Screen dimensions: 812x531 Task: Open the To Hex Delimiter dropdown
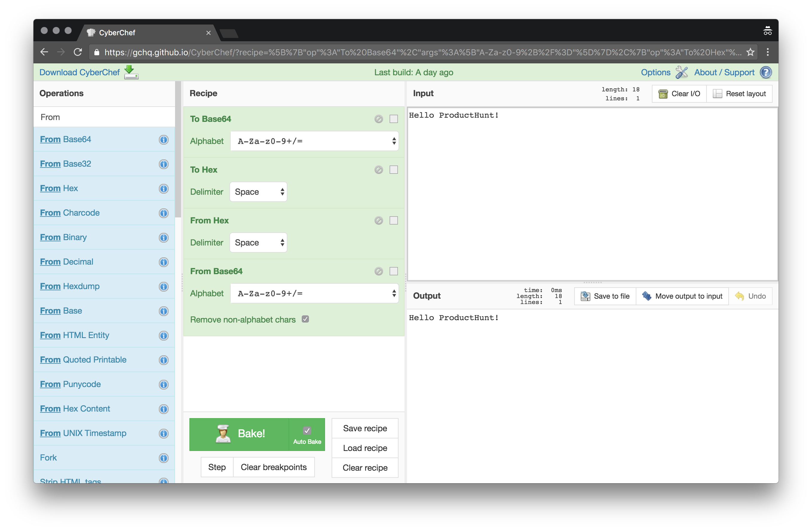pos(258,192)
